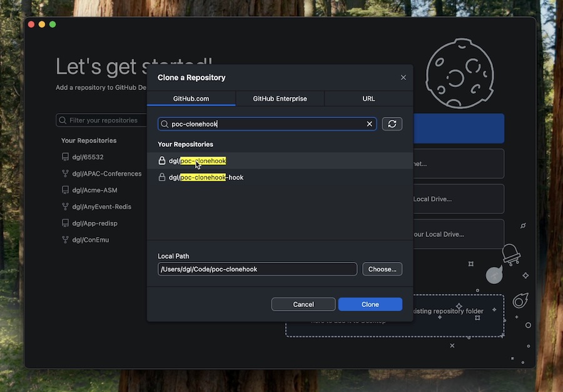The image size is (563, 392).
Task: Click the background Filter your repositories field
Action: [x=101, y=120]
